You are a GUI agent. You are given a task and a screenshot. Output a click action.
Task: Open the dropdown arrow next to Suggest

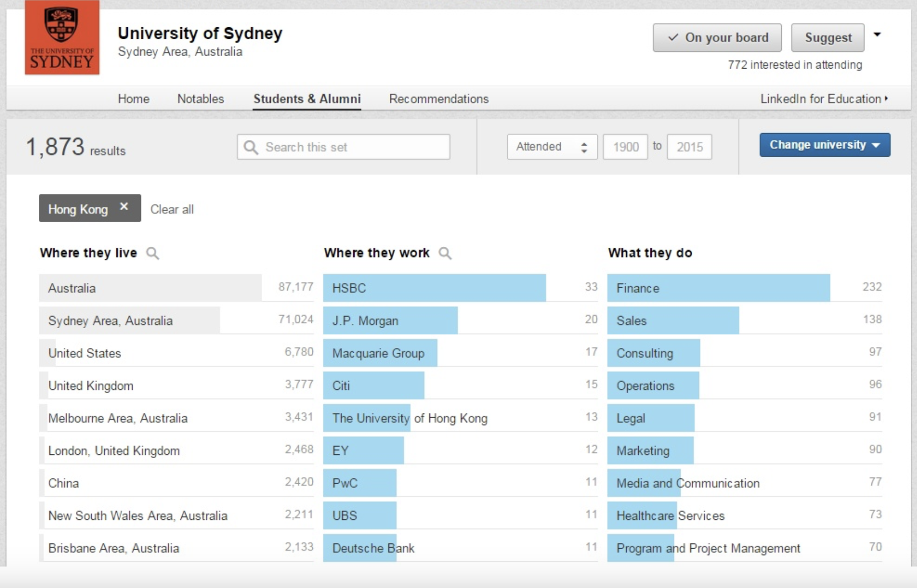pos(877,35)
